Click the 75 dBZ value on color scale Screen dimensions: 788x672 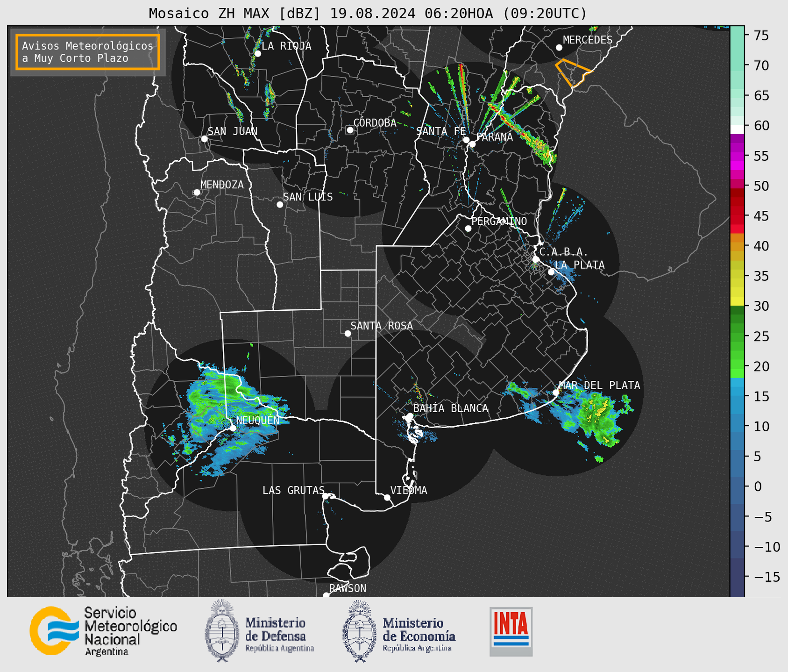[760, 36]
